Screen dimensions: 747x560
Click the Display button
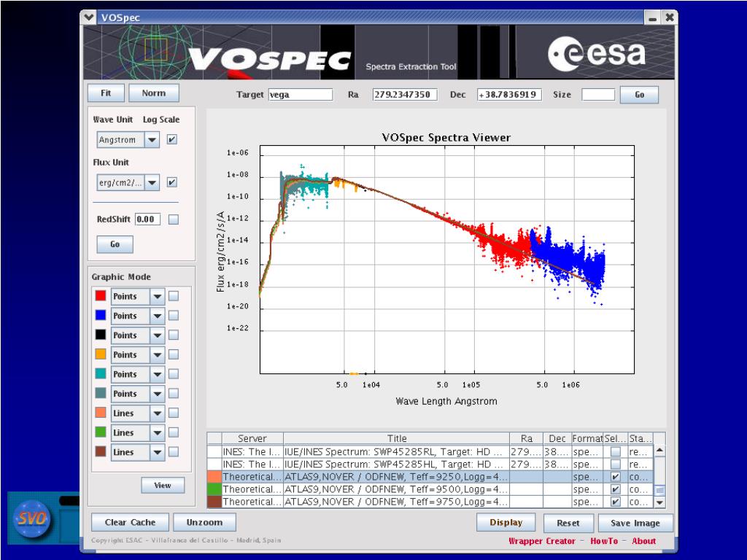[x=506, y=522]
